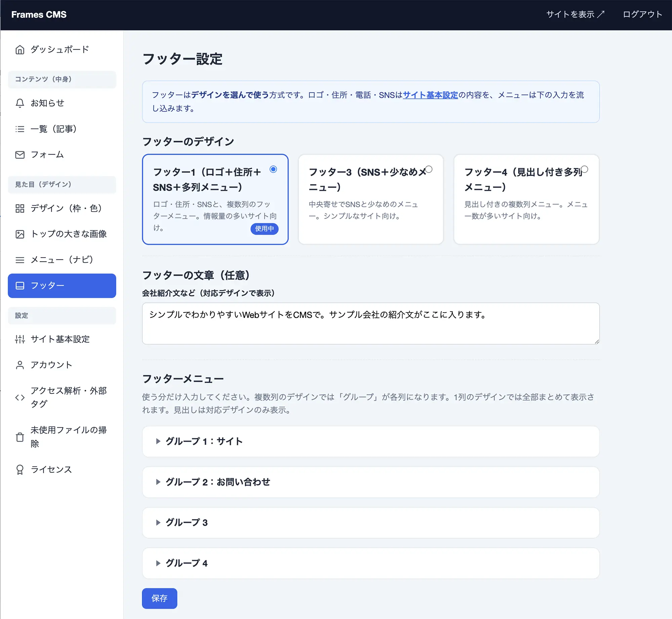Open 一覧（記事） in the sidebar
This screenshot has height=619, width=672.
pos(62,129)
